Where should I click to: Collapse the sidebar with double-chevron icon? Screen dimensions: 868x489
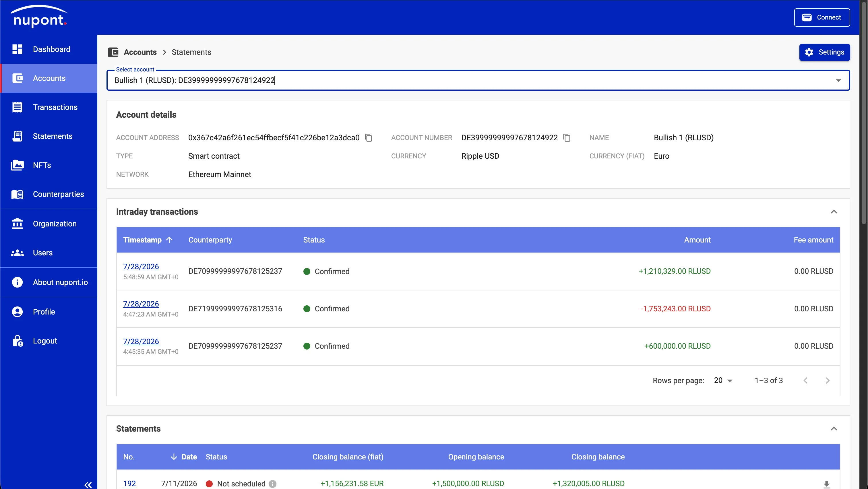tap(88, 485)
